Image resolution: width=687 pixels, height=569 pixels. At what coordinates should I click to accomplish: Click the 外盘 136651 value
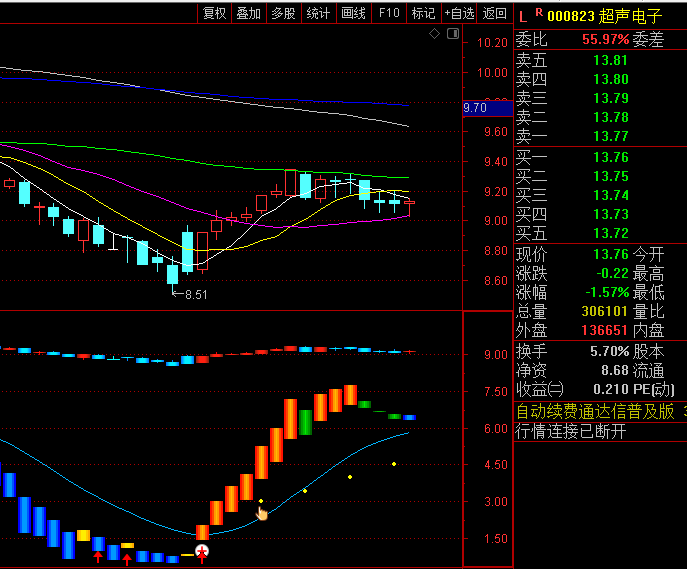[605, 330]
